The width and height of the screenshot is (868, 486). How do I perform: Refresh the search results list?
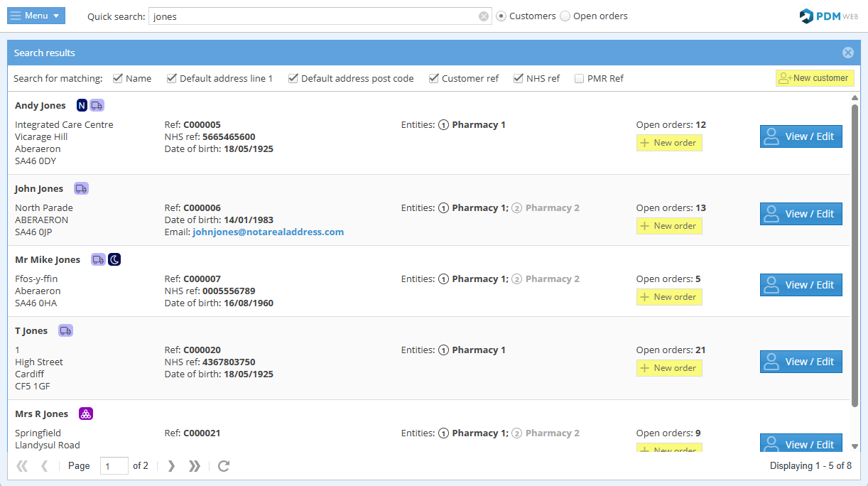coord(224,466)
